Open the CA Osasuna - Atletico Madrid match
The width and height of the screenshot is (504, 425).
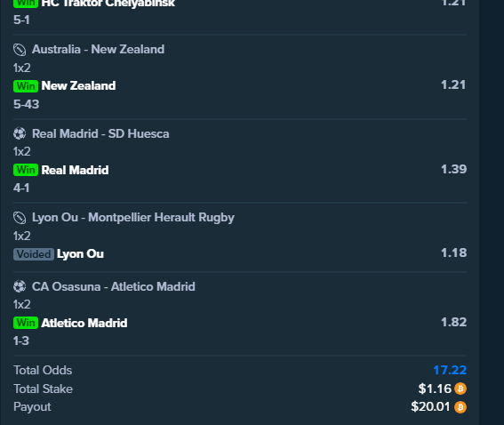coord(114,286)
